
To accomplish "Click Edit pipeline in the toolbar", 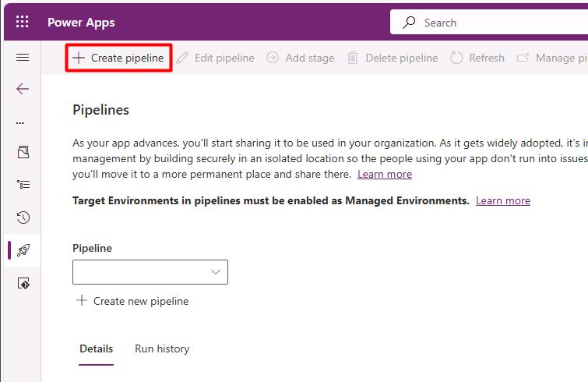I will click(x=215, y=58).
